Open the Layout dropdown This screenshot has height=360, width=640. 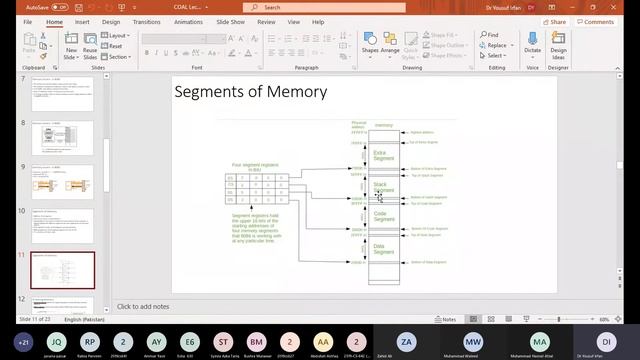pyautogui.click(x=116, y=36)
